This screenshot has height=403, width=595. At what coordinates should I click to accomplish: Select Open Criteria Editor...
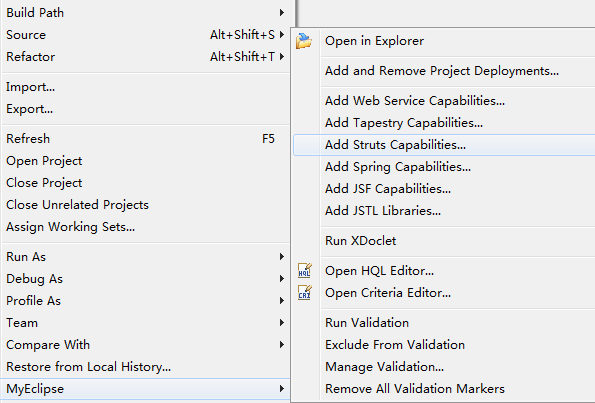click(444, 293)
